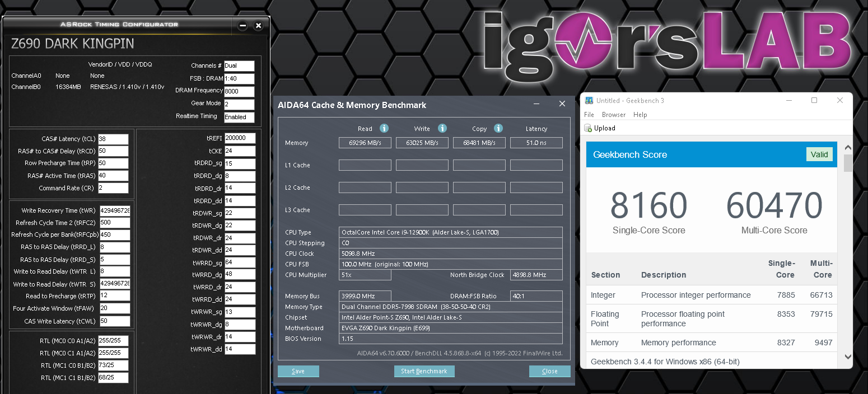868x394 pixels.
Task: Click the CPU Type value in AIDA64
Action: coord(451,232)
